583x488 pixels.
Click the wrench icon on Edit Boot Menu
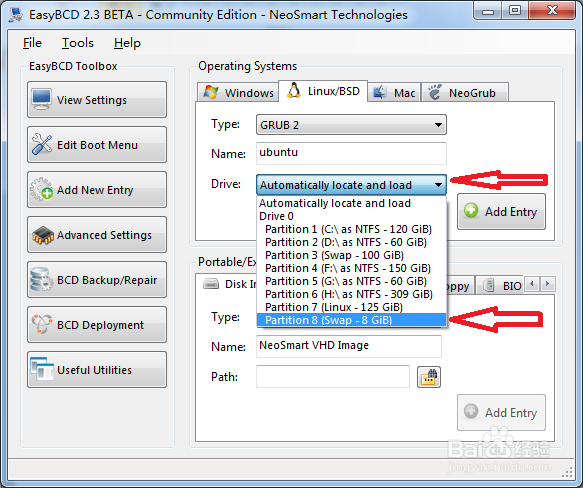[x=42, y=144]
